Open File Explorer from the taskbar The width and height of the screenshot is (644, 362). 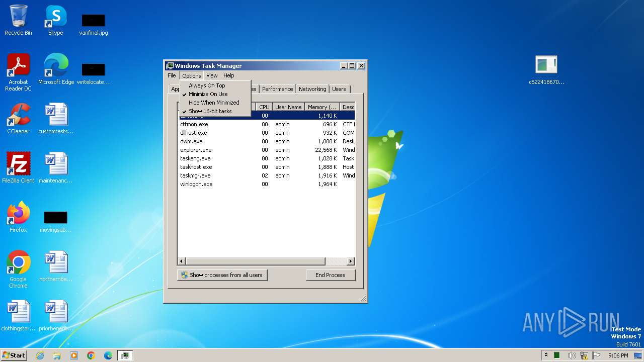click(57, 355)
